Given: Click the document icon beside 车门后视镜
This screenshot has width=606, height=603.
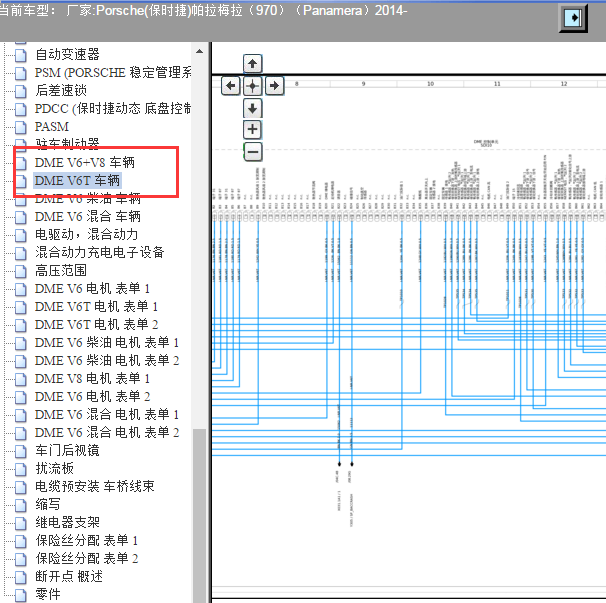Looking at the screenshot, I should [x=21, y=451].
